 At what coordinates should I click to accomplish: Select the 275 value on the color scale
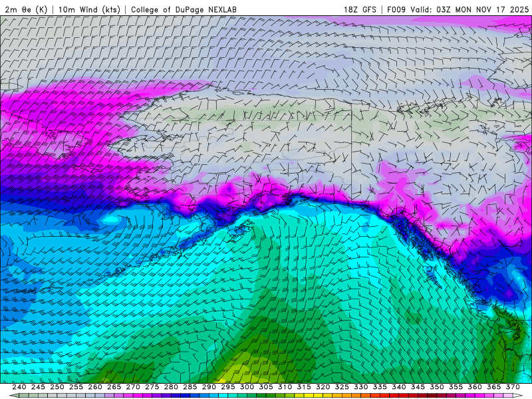(x=152, y=387)
